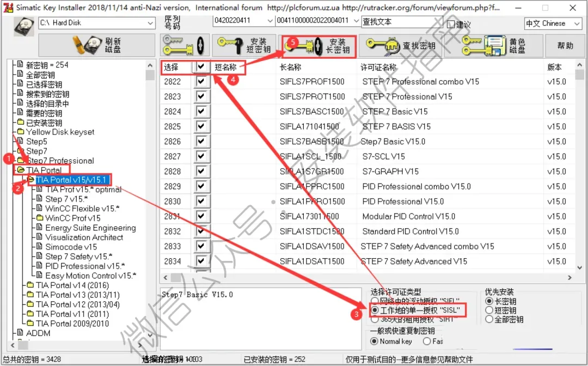Click the Find Key button

pos(400,45)
